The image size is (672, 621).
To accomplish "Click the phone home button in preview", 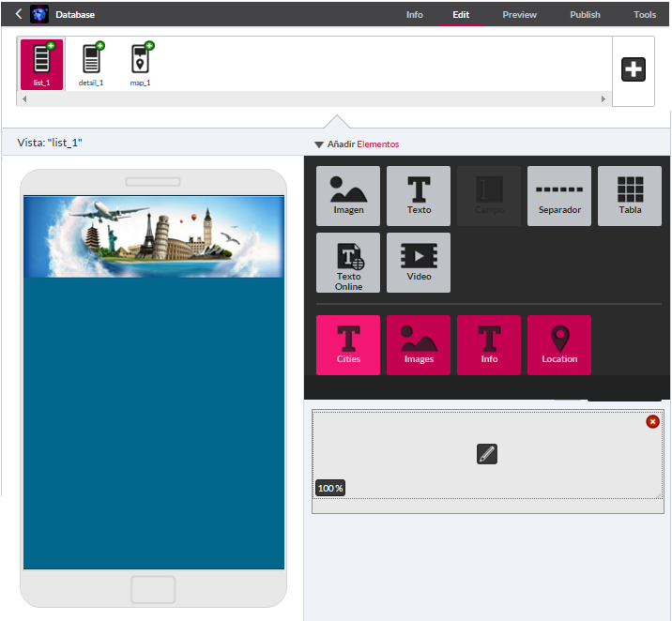I will [x=153, y=590].
